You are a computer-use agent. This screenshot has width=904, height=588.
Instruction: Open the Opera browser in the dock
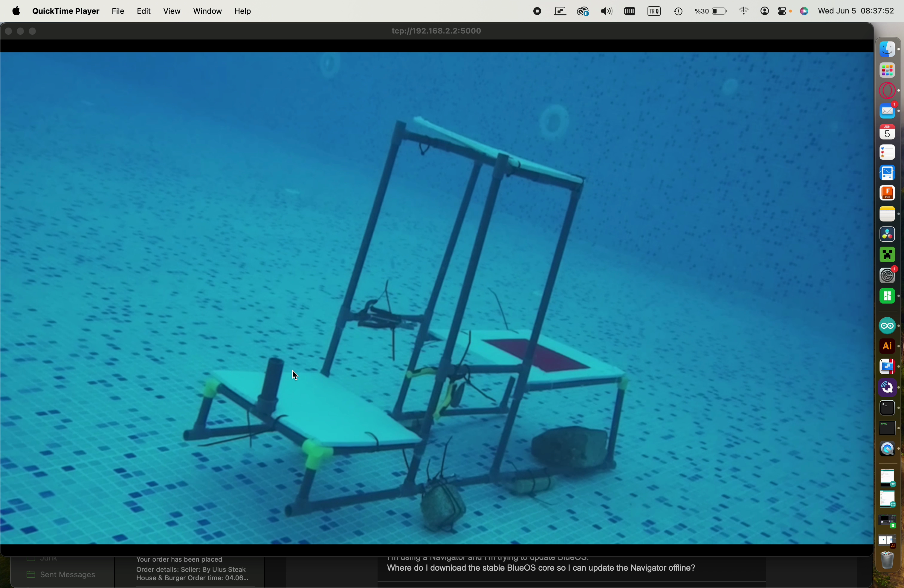(x=888, y=91)
